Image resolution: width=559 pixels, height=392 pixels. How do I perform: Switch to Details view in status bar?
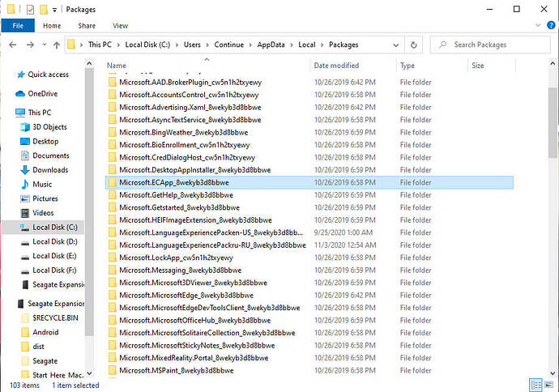pyautogui.click(x=536, y=385)
